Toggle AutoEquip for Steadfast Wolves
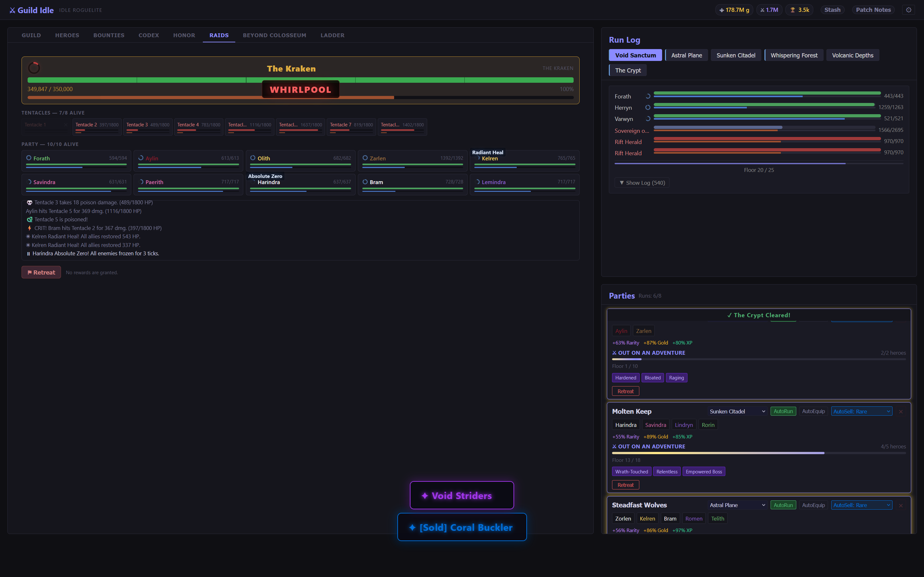This screenshot has height=577, width=924. tap(813, 505)
